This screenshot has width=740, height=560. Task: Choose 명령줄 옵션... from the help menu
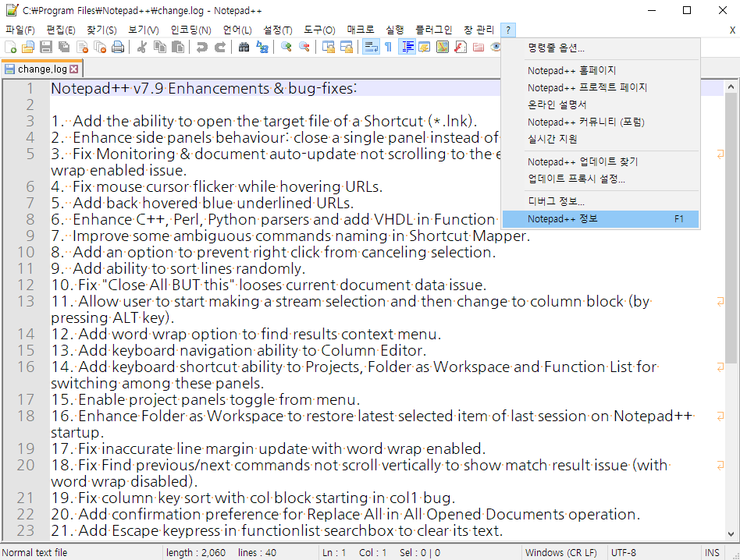tap(600, 48)
